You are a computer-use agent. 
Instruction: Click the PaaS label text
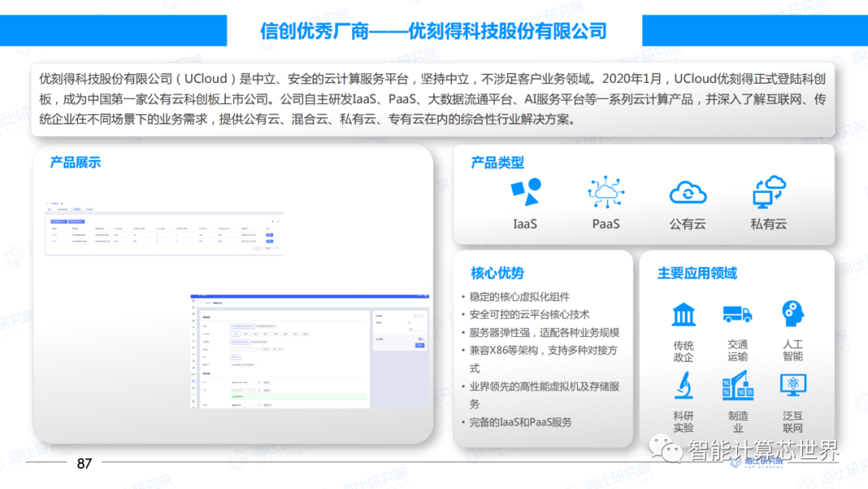pyautogui.click(x=606, y=224)
